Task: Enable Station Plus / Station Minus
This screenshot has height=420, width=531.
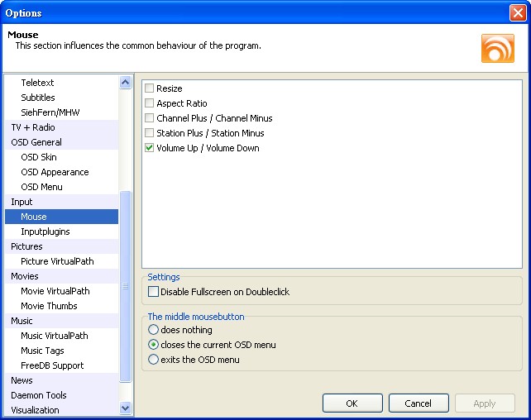Action: (x=150, y=133)
